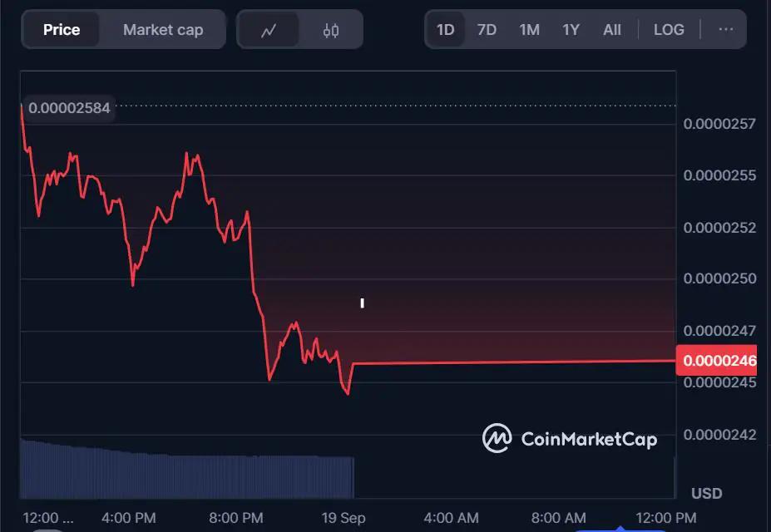Click the USD currency label
The height and width of the screenshot is (532, 771).
[x=706, y=493]
